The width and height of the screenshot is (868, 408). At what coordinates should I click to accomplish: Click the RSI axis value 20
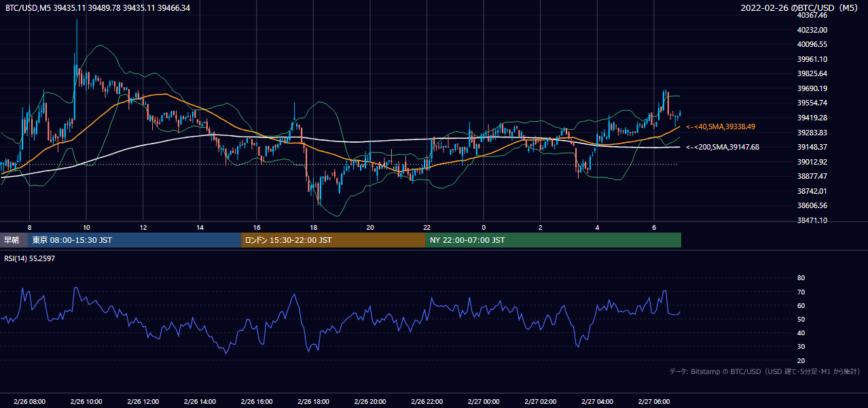(801, 360)
